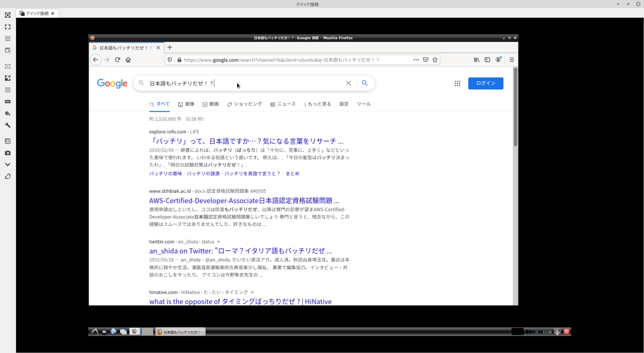
Task: Switch to ニュース results tab
Action: [x=283, y=104]
